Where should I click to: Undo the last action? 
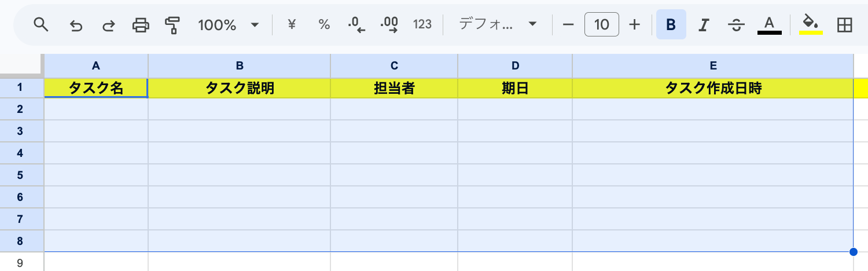(76, 25)
